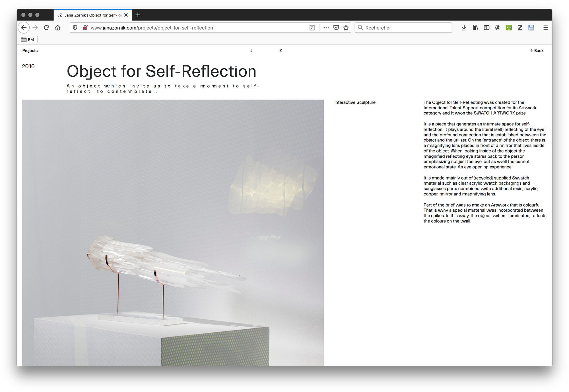Focus the Rechercher search box
This screenshot has height=392, width=569.
pyautogui.click(x=403, y=28)
